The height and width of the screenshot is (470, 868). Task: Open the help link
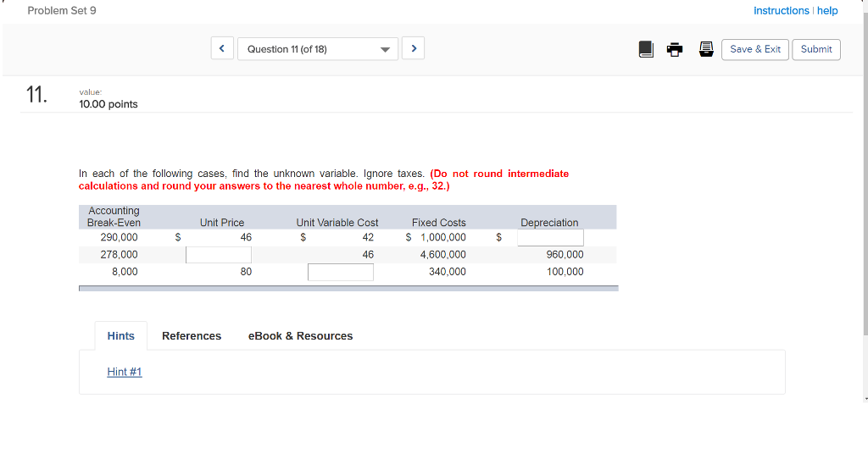pyautogui.click(x=827, y=11)
